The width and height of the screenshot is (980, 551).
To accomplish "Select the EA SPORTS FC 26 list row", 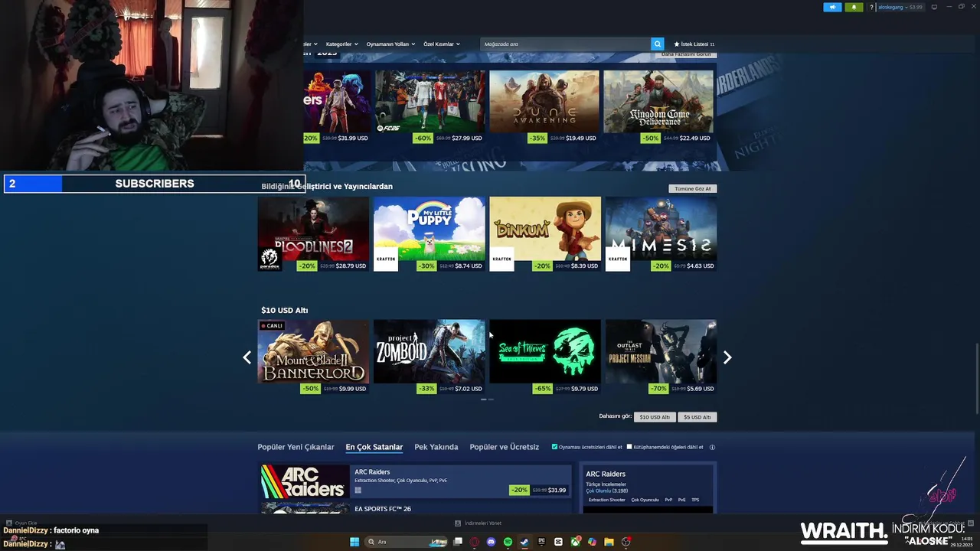I will point(416,507).
